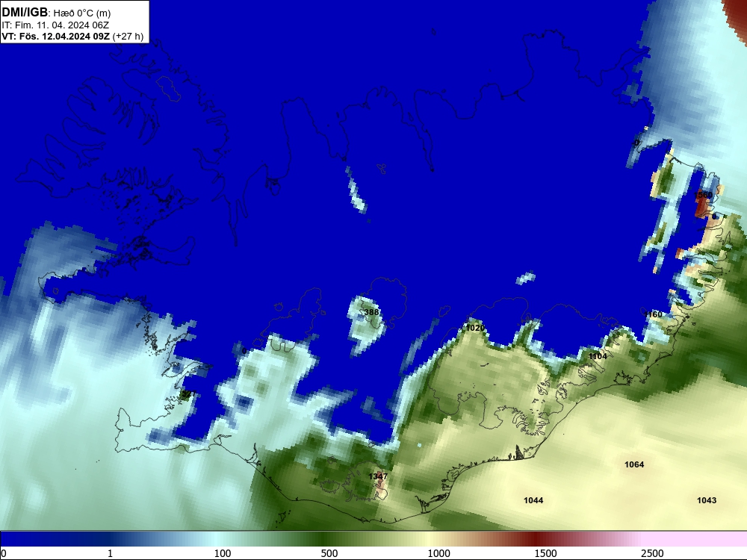Click the legend scale value 1500
Screen dimensions: 747x560
pos(545,553)
